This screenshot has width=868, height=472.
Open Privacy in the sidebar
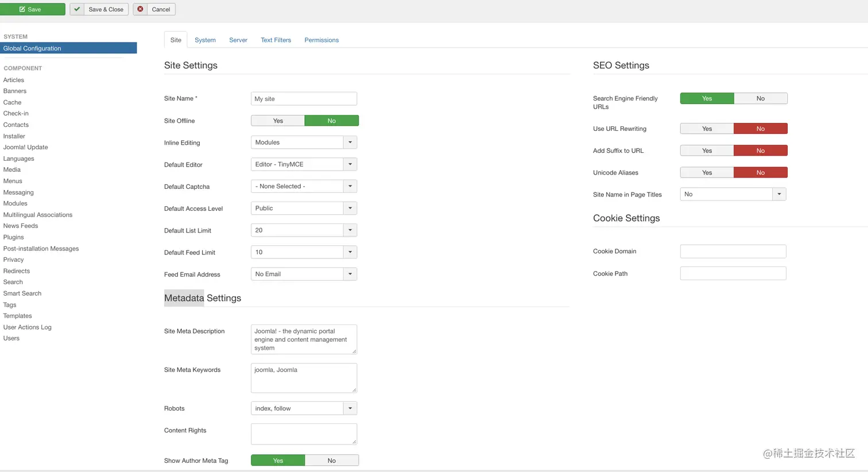pos(14,260)
